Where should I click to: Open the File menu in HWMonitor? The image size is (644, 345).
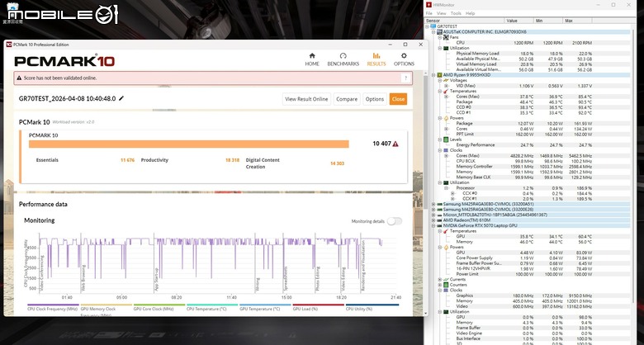click(429, 13)
